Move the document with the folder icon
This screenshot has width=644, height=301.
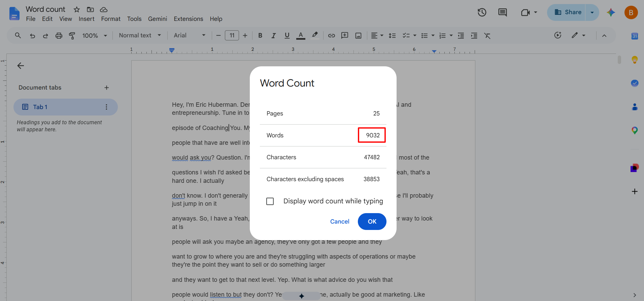[x=90, y=9]
